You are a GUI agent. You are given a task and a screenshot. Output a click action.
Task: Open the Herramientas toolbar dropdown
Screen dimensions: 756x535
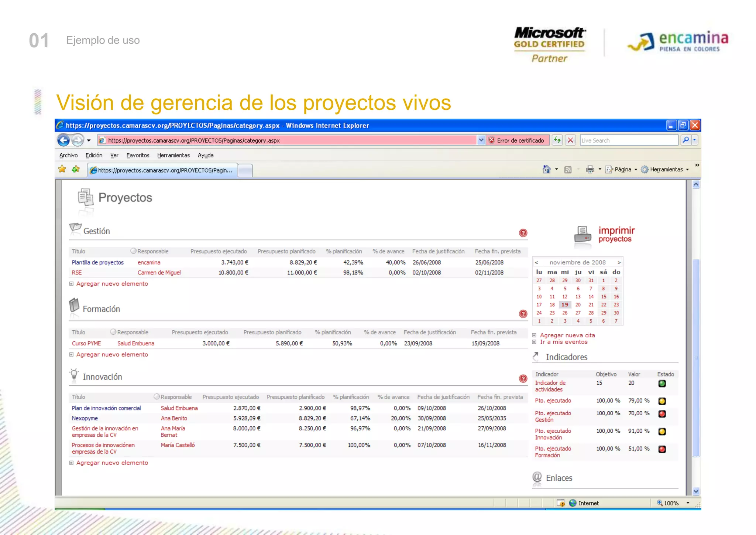(665, 170)
